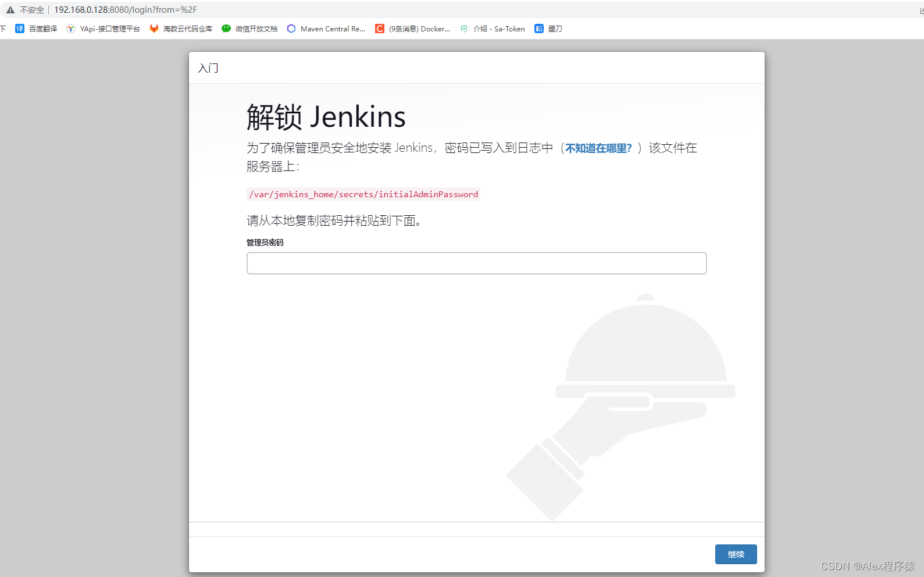
Task: Click the 入门 dialog title
Action: 208,68
